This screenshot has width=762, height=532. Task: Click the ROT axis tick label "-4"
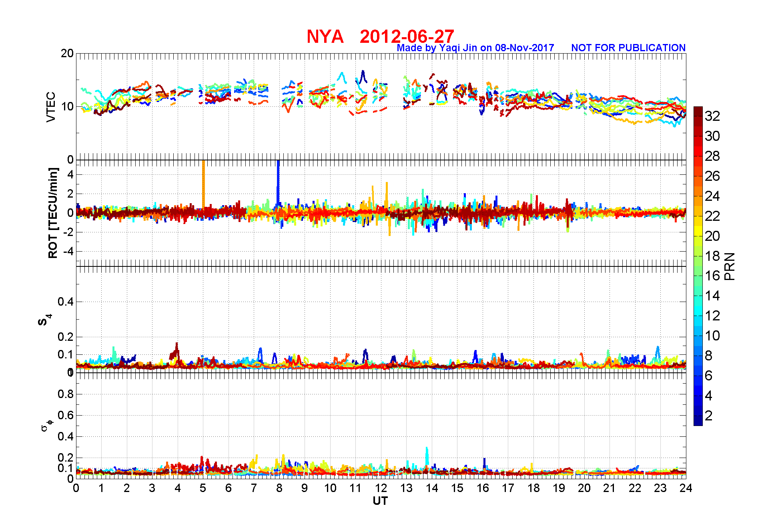pos(68,251)
